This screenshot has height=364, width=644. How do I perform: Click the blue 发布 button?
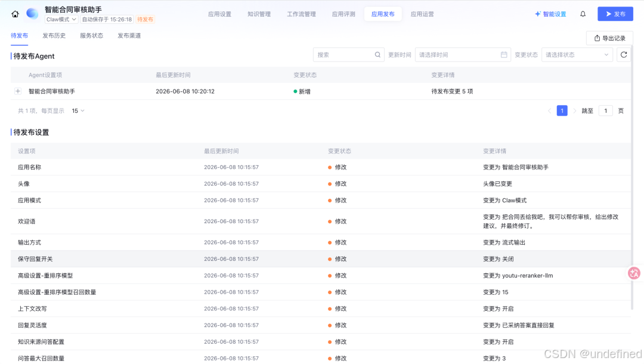pos(615,14)
